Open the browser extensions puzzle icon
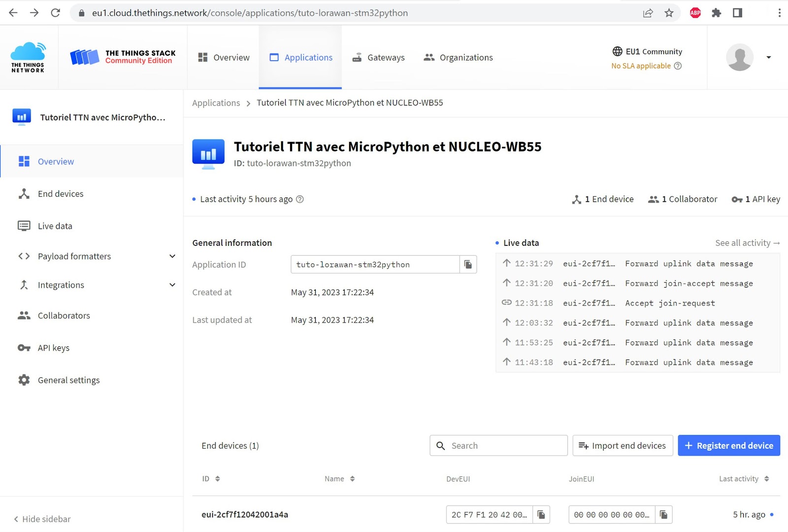 pos(717,13)
